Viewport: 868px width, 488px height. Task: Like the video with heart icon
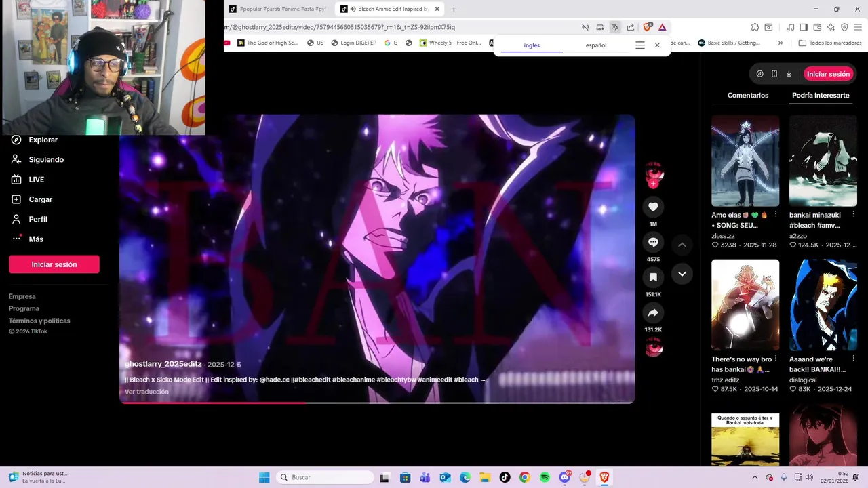coord(653,207)
